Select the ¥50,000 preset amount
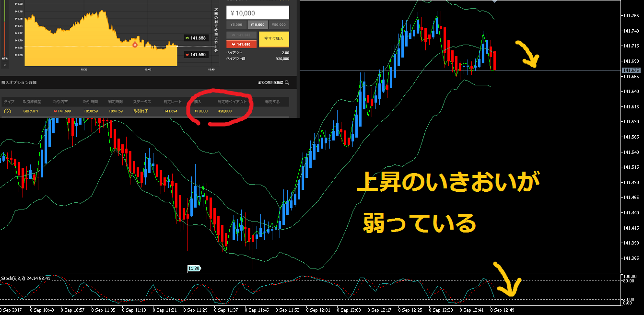The height and width of the screenshot is (315, 644). 279,25
